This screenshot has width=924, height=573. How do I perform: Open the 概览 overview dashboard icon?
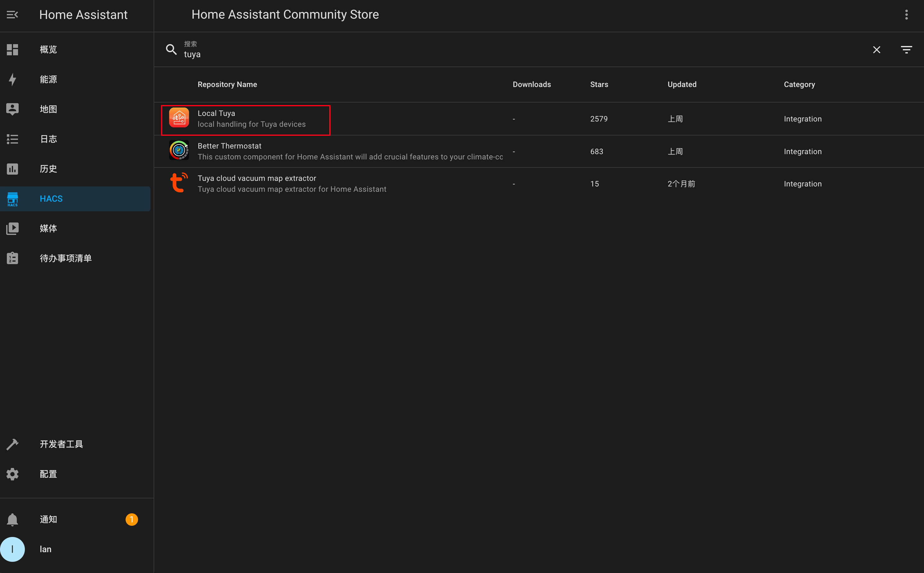pos(12,50)
